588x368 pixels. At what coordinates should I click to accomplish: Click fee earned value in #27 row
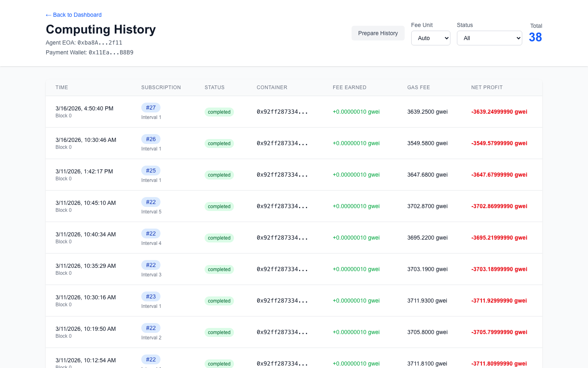[x=356, y=112]
